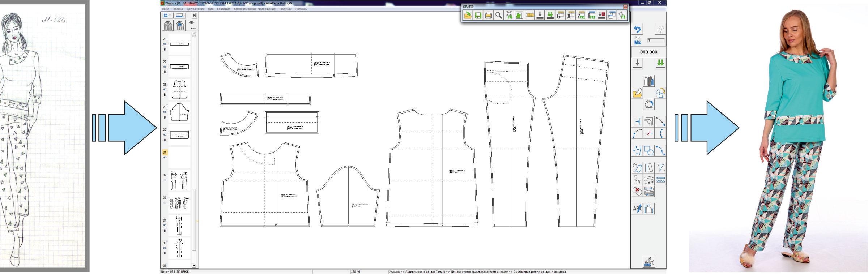The height and width of the screenshot is (274, 868).
Task: Toggle eye visibility for piece 34
Action: tap(165, 226)
